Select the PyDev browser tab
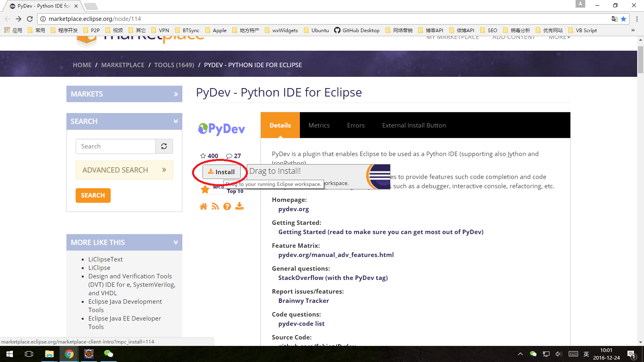 point(43,6)
